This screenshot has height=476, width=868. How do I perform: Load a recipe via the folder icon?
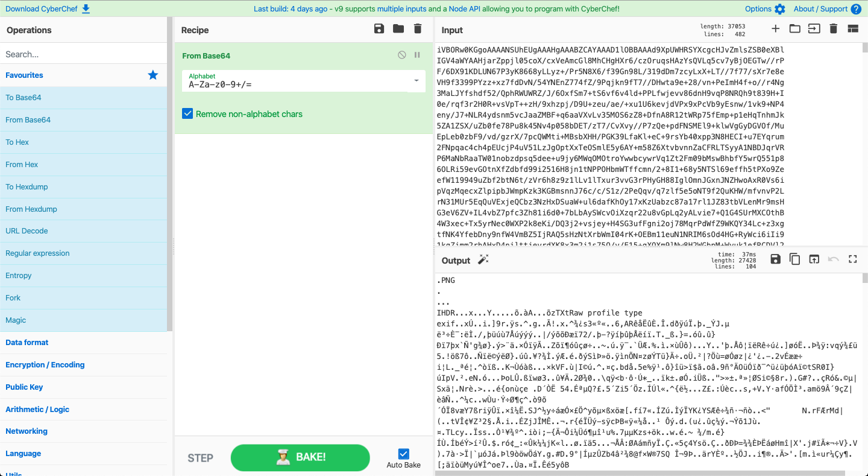pyautogui.click(x=398, y=29)
